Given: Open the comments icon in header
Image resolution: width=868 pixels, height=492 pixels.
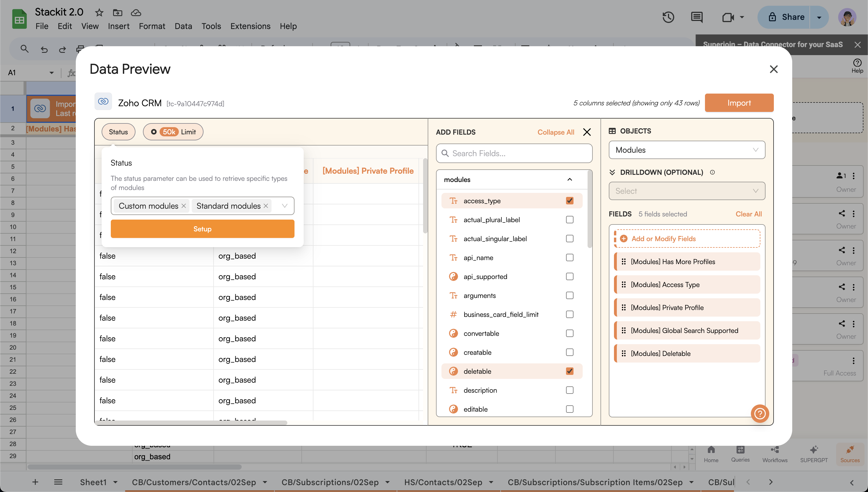Looking at the screenshot, I should click(696, 17).
